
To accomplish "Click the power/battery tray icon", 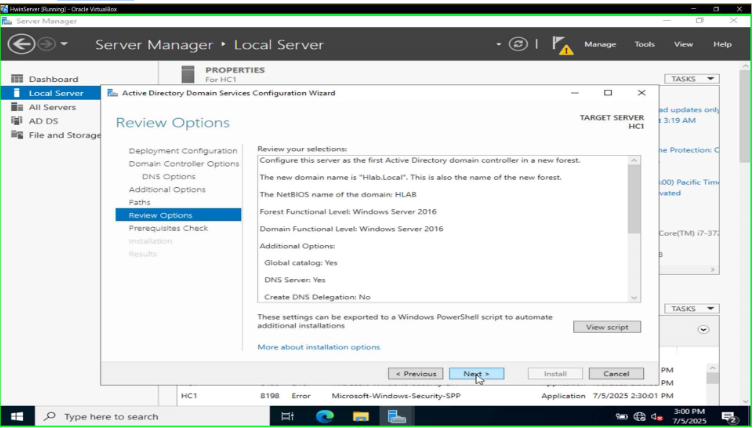I will (x=622, y=417).
